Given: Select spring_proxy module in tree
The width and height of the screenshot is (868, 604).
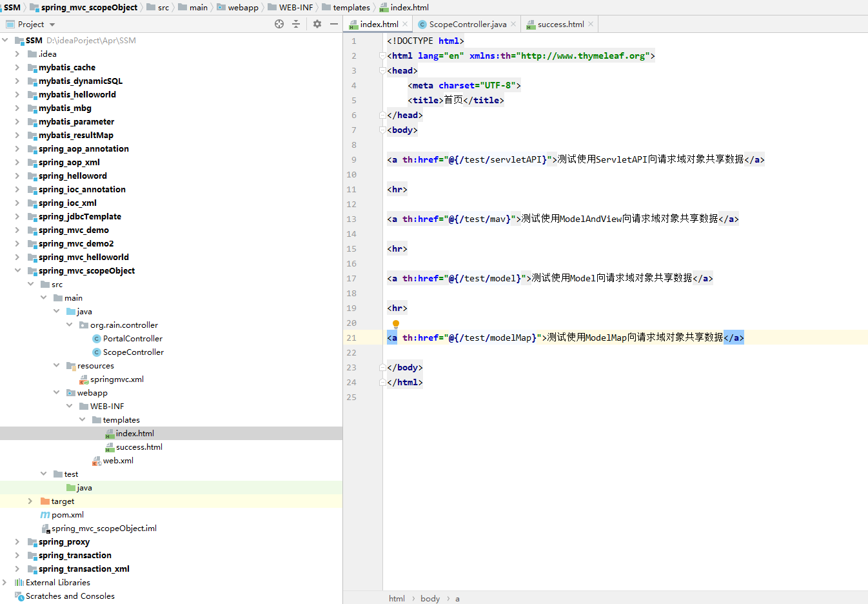Looking at the screenshot, I should pos(64,541).
